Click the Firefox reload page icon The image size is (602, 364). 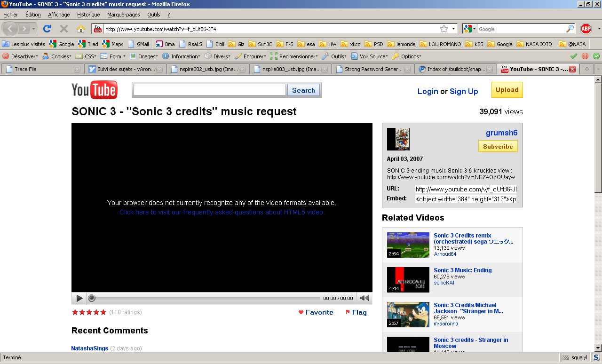(x=47, y=29)
